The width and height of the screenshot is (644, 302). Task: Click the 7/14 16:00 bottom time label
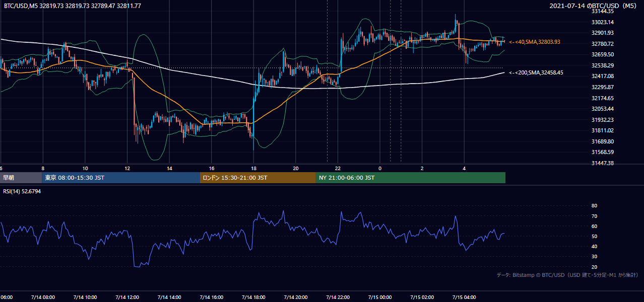211,297
